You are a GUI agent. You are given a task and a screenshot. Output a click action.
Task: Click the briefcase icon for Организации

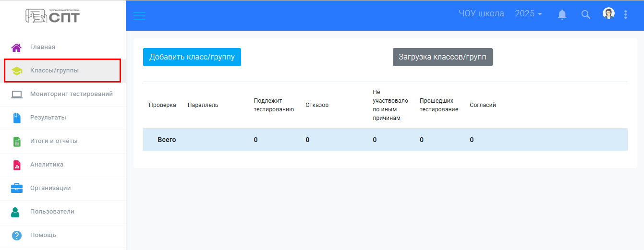point(17,188)
